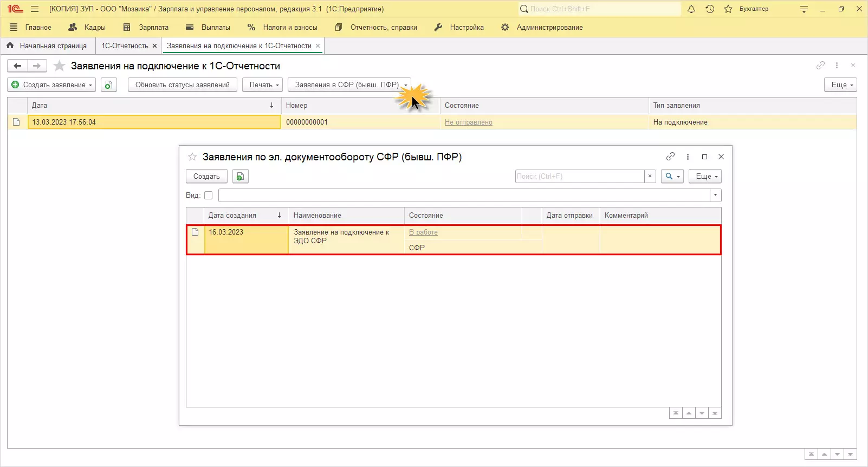Click the green document icon beside Создать
This screenshot has height=467, width=868.
pos(240,176)
